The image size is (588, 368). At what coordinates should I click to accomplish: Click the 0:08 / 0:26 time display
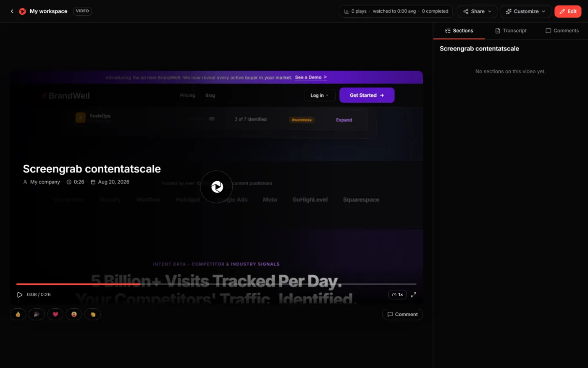click(x=39, y=295)
